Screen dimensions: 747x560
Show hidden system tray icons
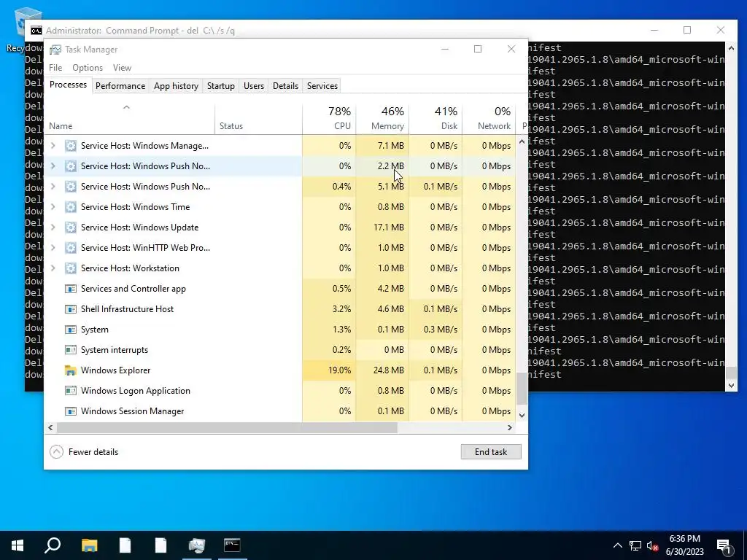(x=617, y=545)
